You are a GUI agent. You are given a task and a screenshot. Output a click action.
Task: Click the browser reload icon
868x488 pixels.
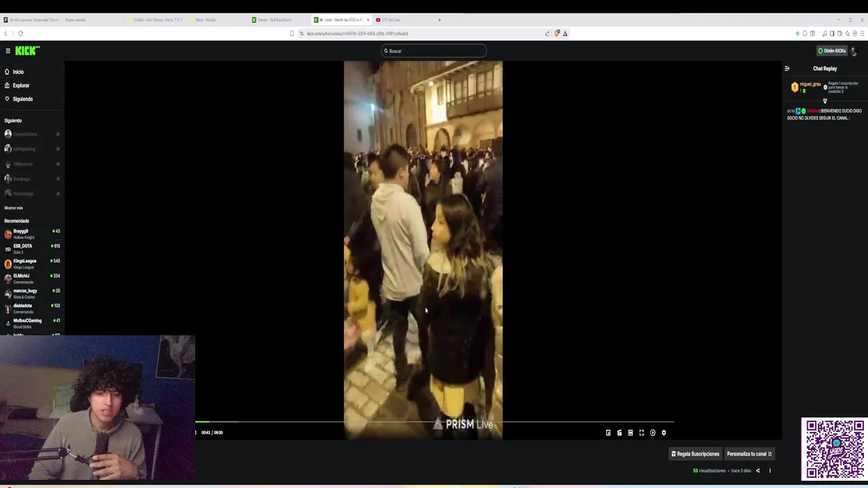pyautogui.click(x=20, y=33)
